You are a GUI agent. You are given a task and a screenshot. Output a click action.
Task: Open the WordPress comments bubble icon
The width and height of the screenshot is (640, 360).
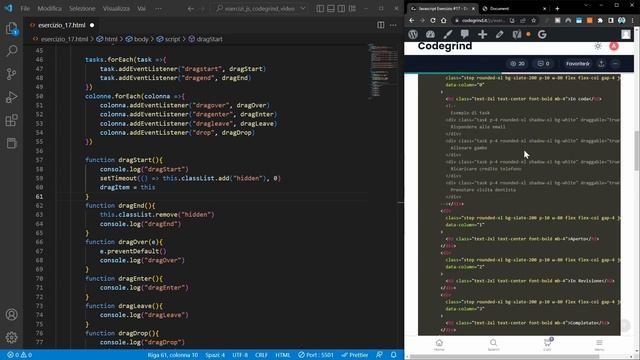465,35
